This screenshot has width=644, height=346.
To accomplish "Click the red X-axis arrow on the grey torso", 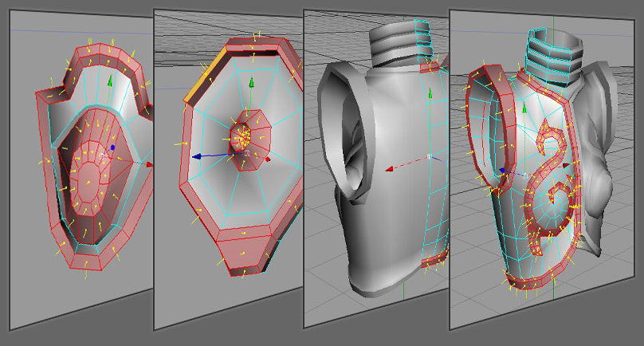I will point(391,169).
